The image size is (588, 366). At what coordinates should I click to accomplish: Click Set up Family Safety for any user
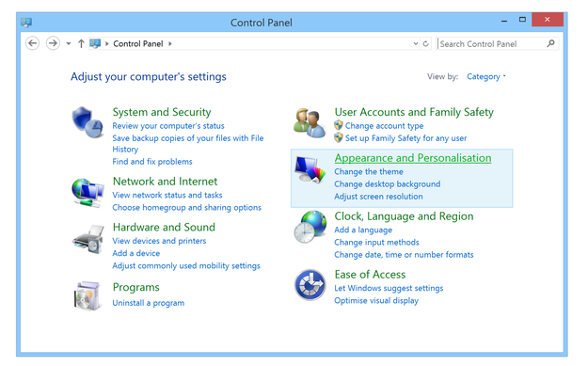pos(405,138)
